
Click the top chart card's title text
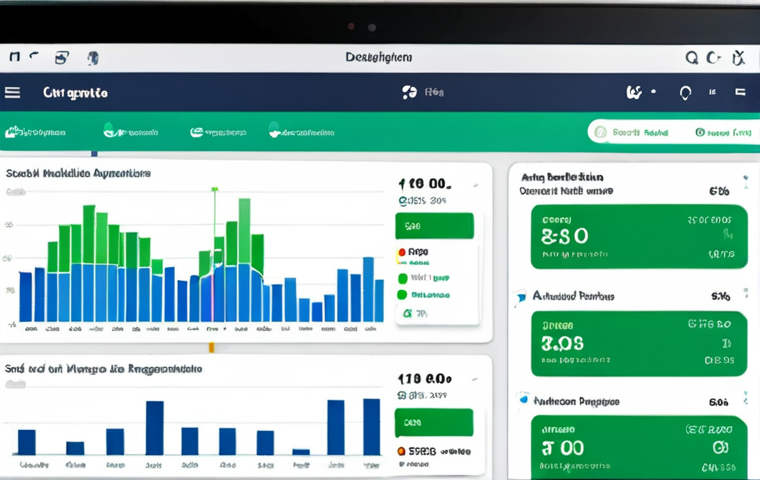pos(78,173)
